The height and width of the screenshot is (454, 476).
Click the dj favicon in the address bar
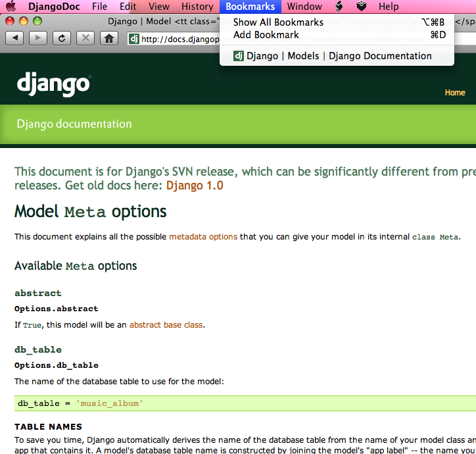[134, 39]
